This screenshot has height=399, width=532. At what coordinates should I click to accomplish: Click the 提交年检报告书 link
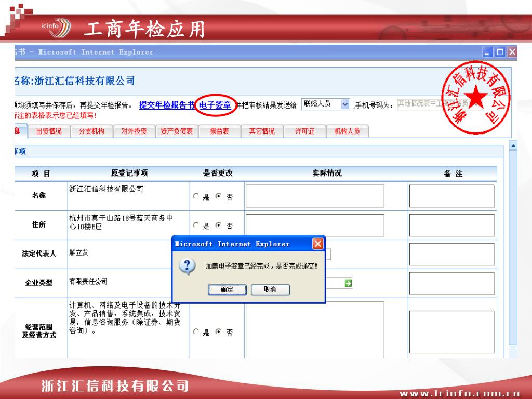coord(167,105)
